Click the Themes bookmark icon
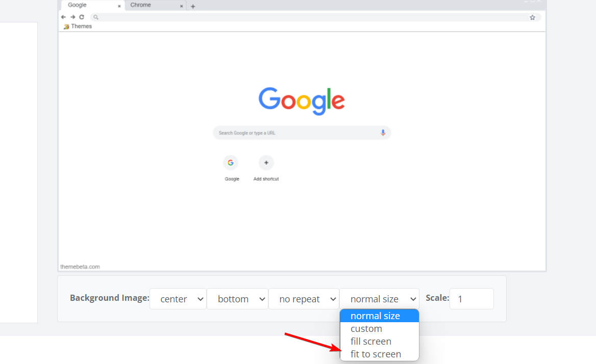 tap(66, 27)
